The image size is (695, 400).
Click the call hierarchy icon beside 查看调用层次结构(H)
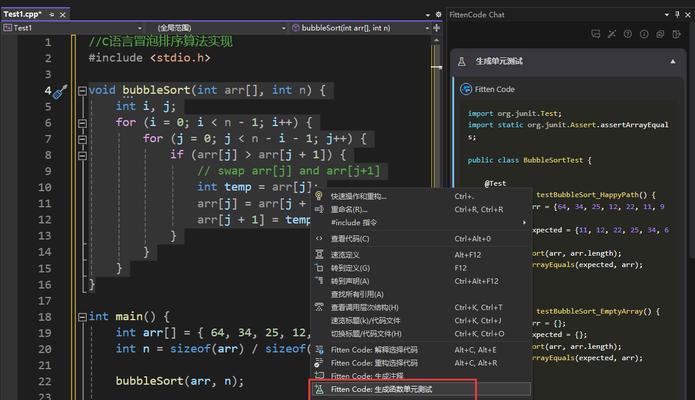(319, 307)
